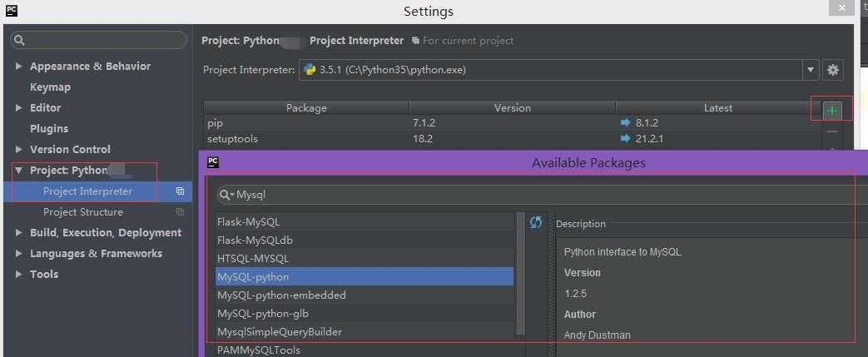Open the interpreter gear settings icon
This screenshot has width=868, height=357.
[832, 70]
